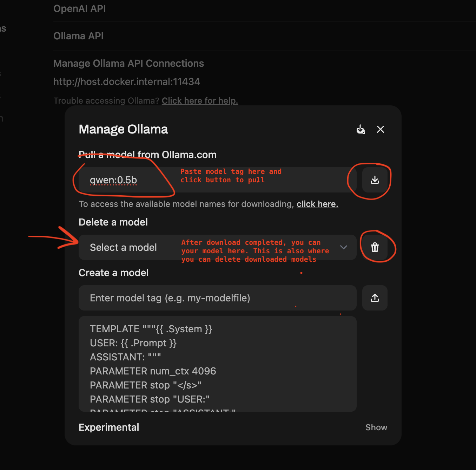Click the Delete a model heading

(x=113, y=222)
